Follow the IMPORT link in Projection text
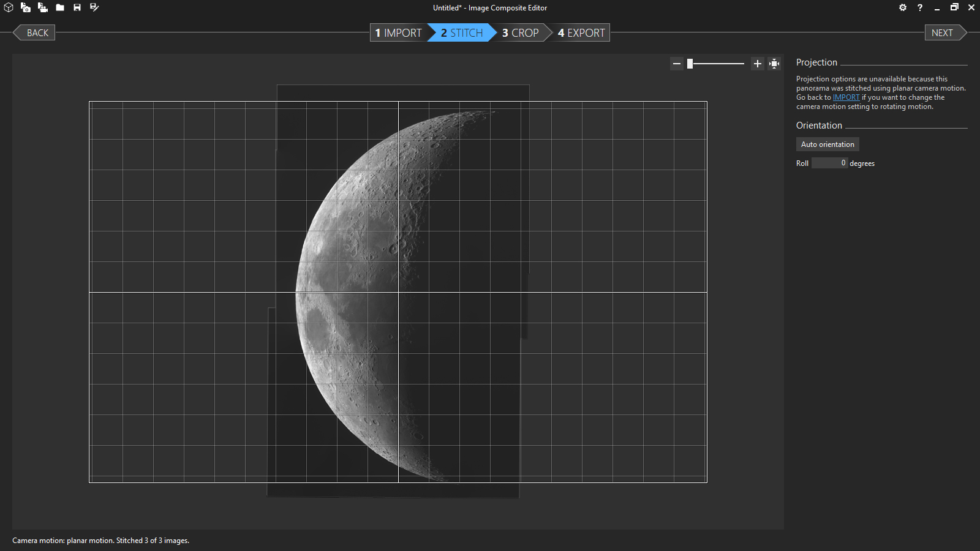 click(846, 97)
